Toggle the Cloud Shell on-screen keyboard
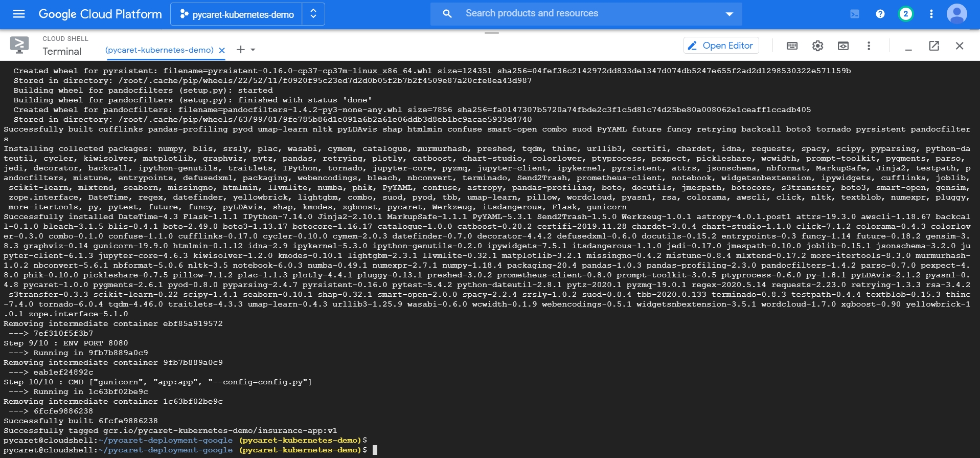 tap(792, 46)
